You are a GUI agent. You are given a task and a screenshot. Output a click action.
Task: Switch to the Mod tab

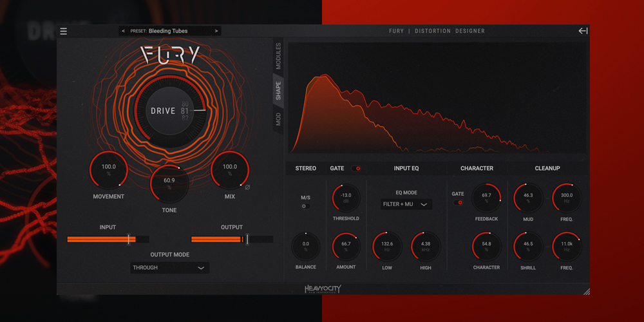click(x=278, y=119)
